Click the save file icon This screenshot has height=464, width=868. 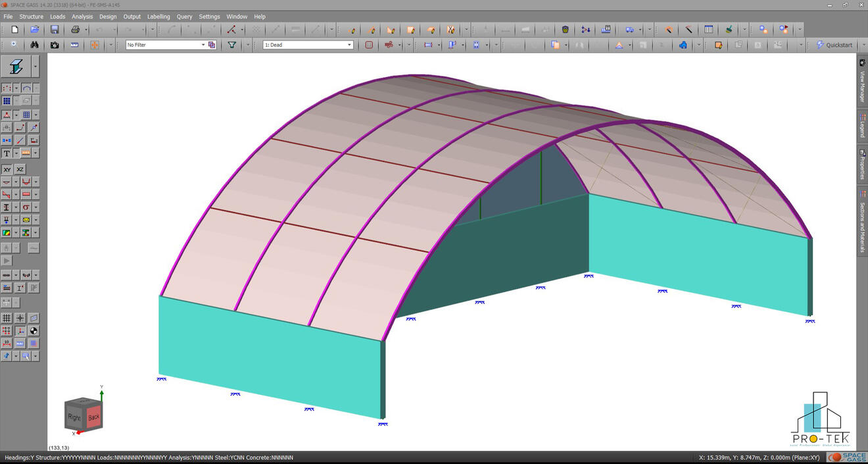54,29
